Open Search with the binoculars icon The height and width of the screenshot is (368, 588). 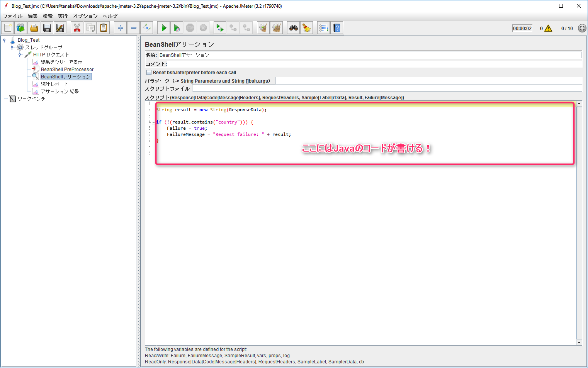tap(294, 28)
